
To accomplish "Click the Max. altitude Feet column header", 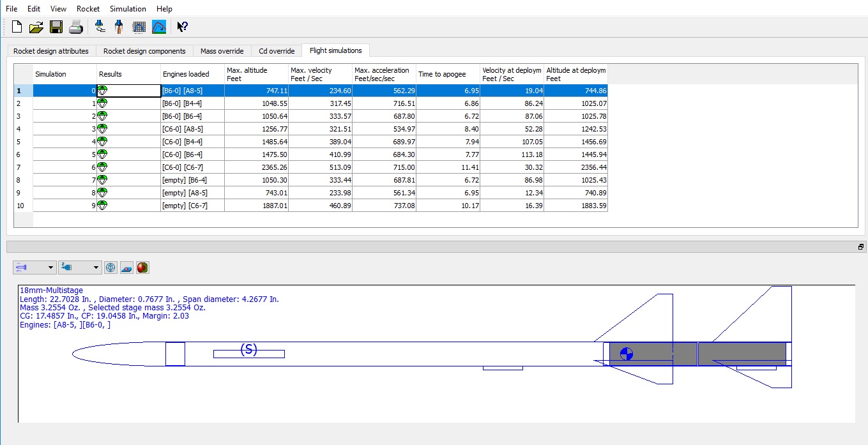I will click(x=256, y=74).
